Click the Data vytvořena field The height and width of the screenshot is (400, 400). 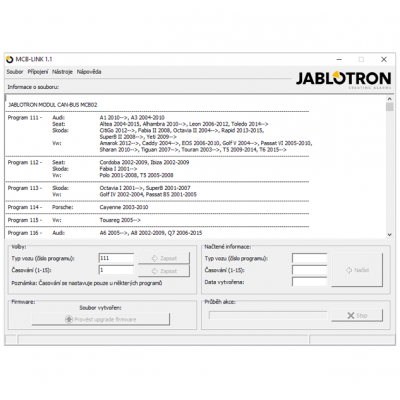click(x=309, y=282)
